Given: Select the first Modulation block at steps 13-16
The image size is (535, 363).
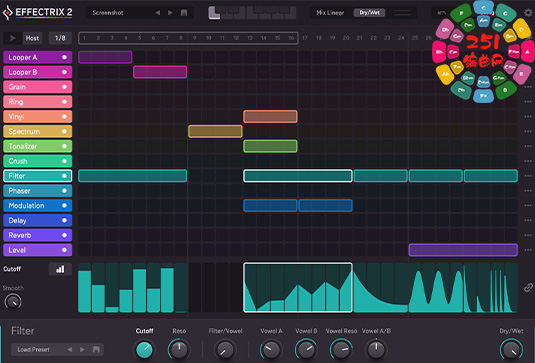Looking at the screenshot, I should click(270, 205).
